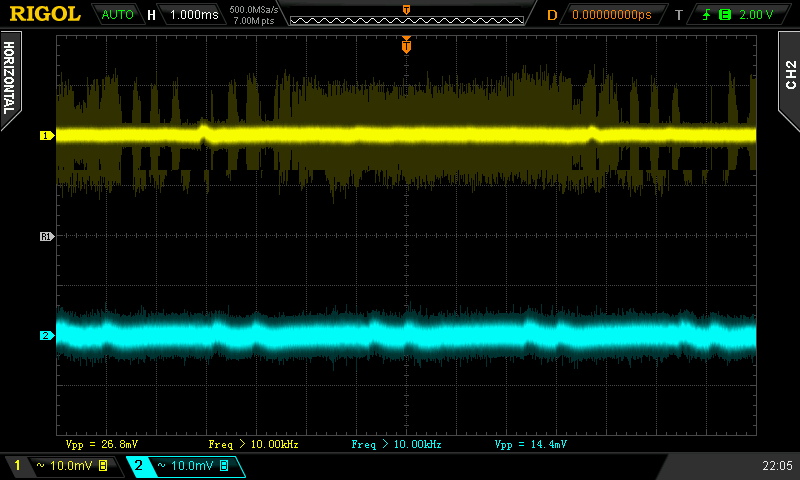Screen dimensions: 800x480
Task: Click the RIGOL logo
Action: point(45,14)
